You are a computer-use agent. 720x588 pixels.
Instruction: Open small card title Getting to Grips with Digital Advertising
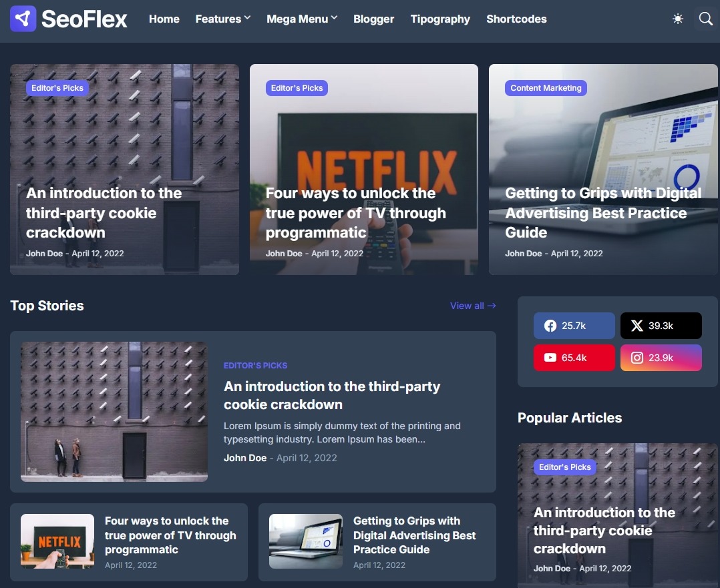(x=414, y=535)
